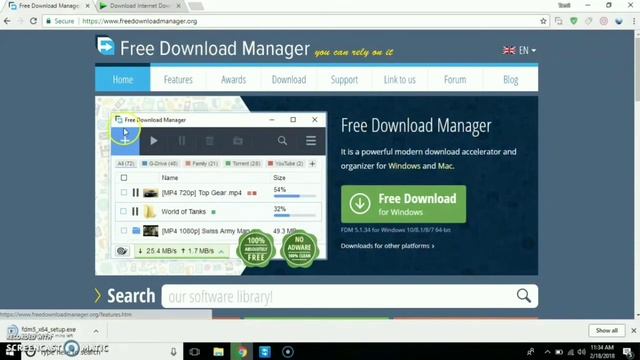640x360 pixels.
Task: Open Downloads for other platforms link
Action: click(387, 246)
